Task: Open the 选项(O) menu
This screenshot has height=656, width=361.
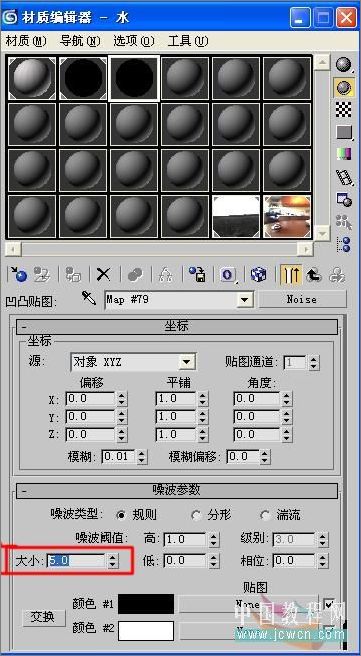Action: 134,41
